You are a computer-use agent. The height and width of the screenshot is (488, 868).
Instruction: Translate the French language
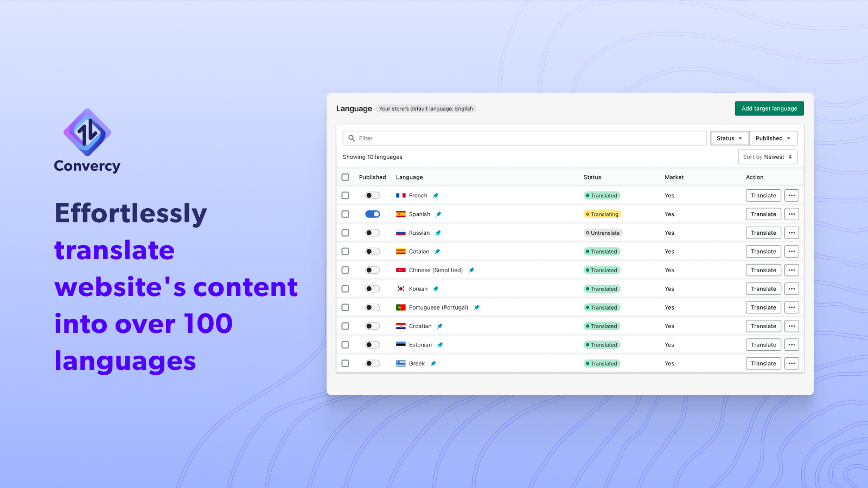763,196
